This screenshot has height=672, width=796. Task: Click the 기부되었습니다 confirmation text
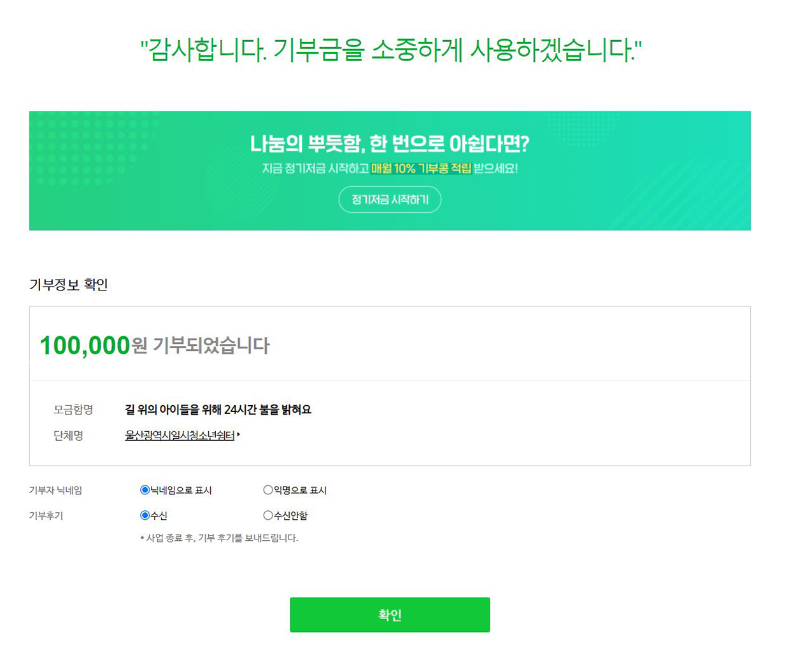pyautogui.click(x=211, y=346)
